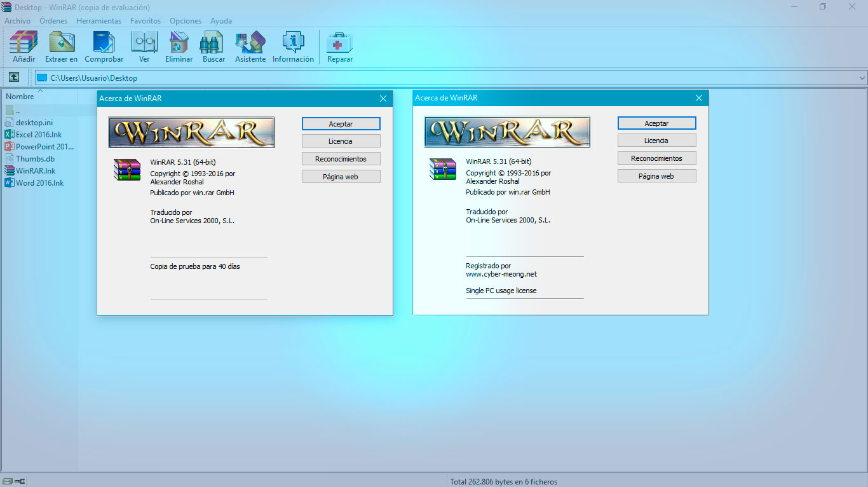Open the Reparar tool icon
Viewport: 868px width, 487px height.
coord(339,45)
